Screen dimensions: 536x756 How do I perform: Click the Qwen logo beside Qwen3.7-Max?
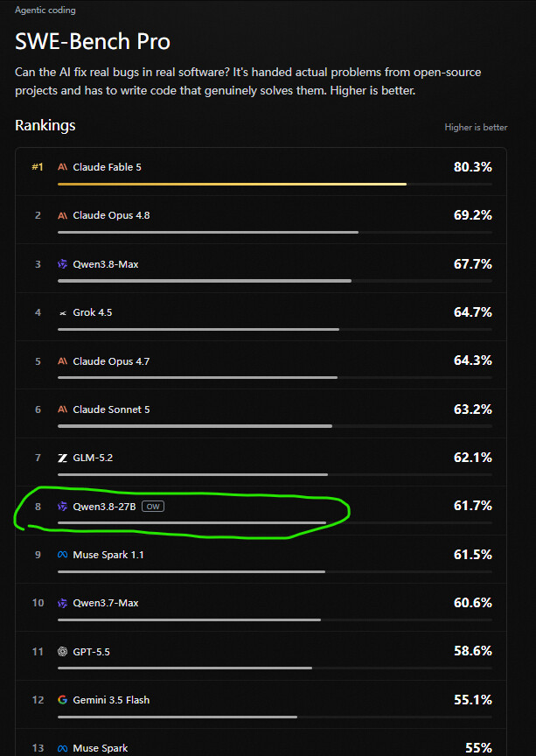click(x=62, y=603)
